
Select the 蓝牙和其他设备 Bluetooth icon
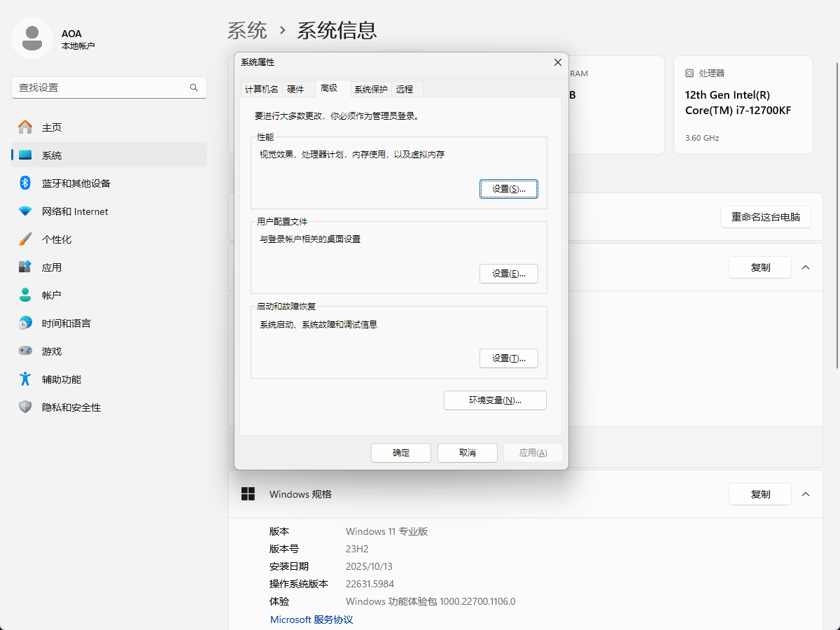tap(25, 183)
